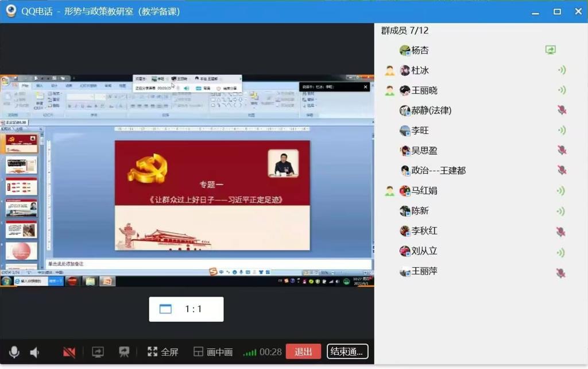This screenshot has width=588, height=369.
Task: Click the admin badge left of 马红娟
Action: [390, 191]
